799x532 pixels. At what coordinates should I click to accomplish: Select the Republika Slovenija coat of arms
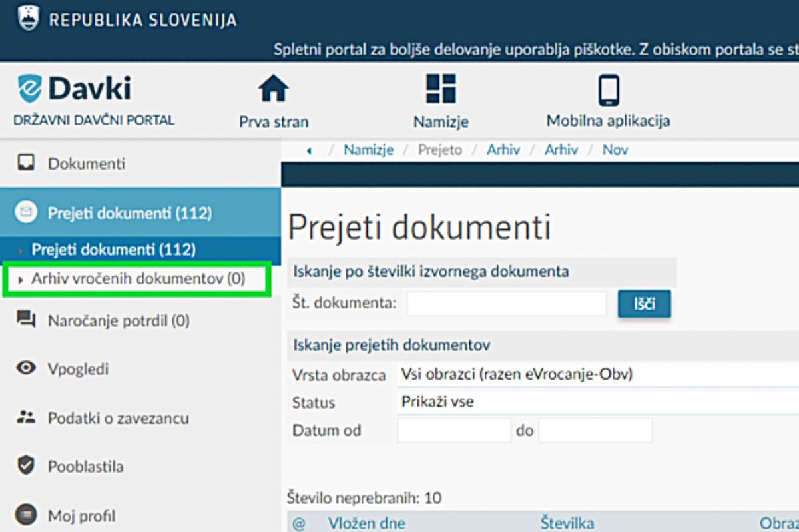click(x=27, y=17)
